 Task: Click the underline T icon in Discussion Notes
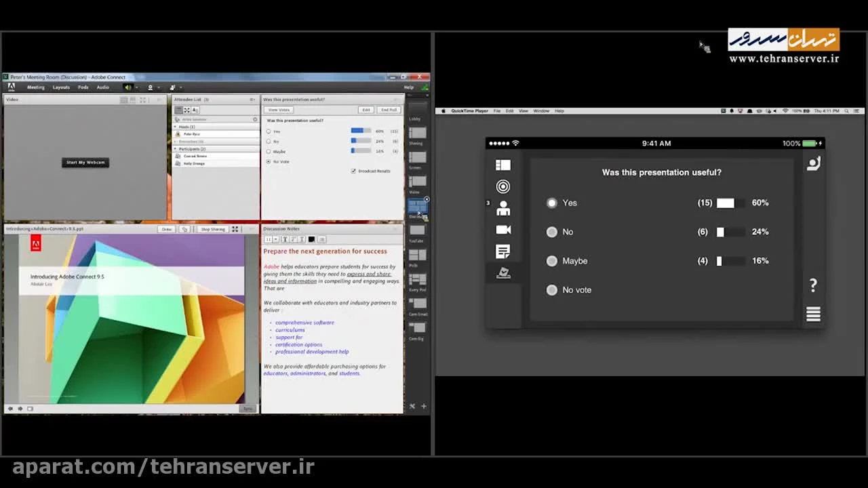[x=302, y=239]
